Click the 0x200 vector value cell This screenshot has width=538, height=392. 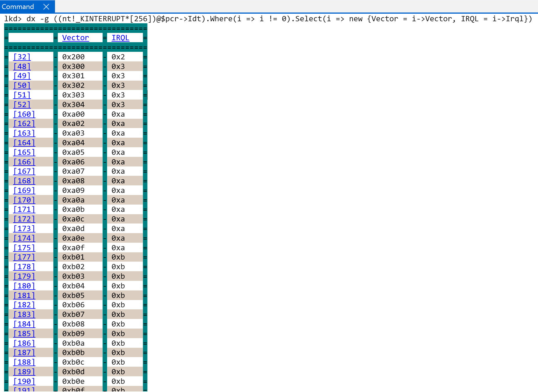point(73,57)
